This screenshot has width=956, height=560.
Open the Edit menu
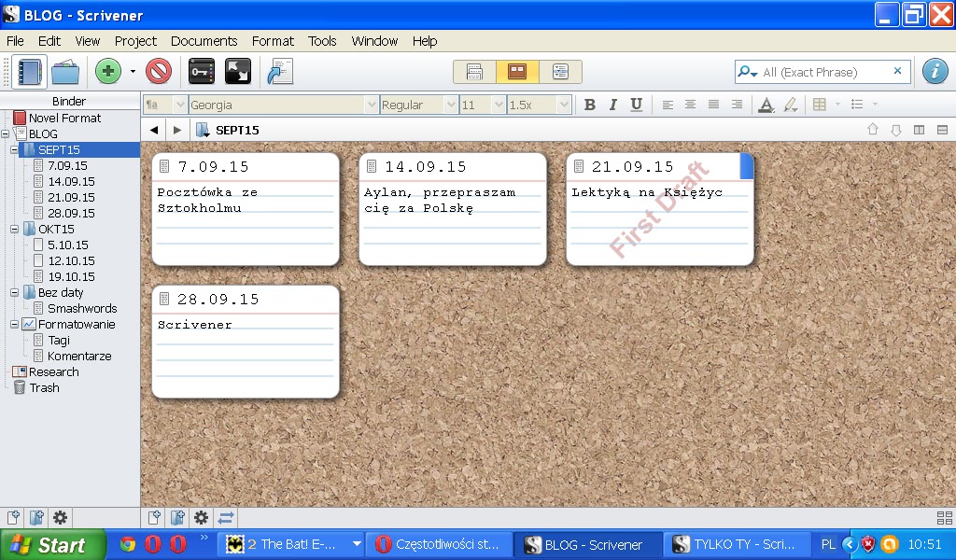pyautogui.click(x=49, y=41)
